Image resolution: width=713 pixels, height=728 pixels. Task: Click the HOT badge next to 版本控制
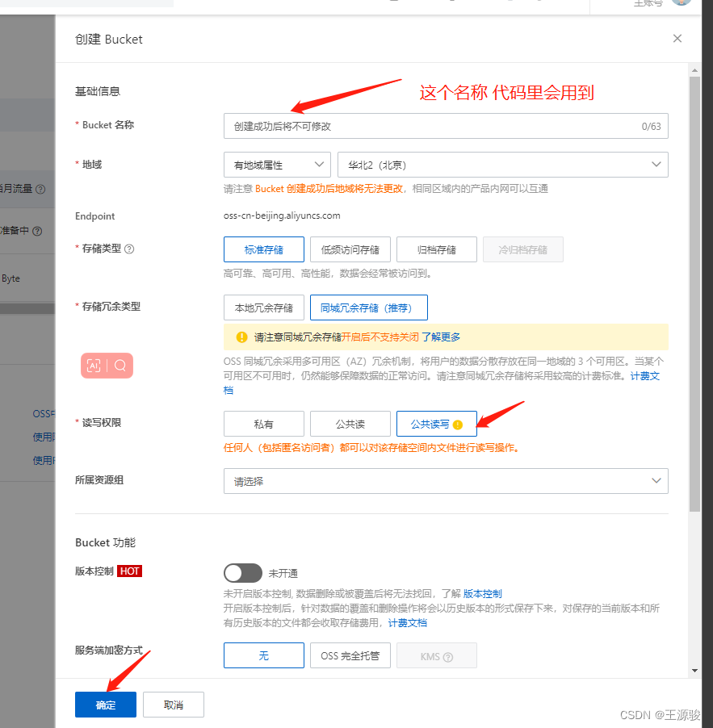[129, 571]
